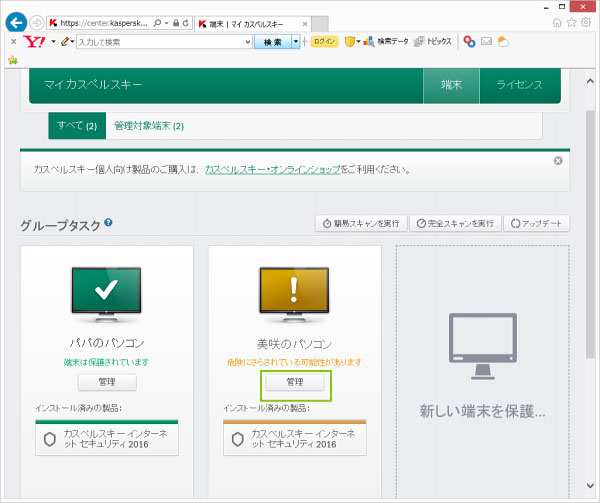This screenshot has height=503, width=600.
Task: Open the mail envelope toolbar icon
Action: tap(486, 41)
